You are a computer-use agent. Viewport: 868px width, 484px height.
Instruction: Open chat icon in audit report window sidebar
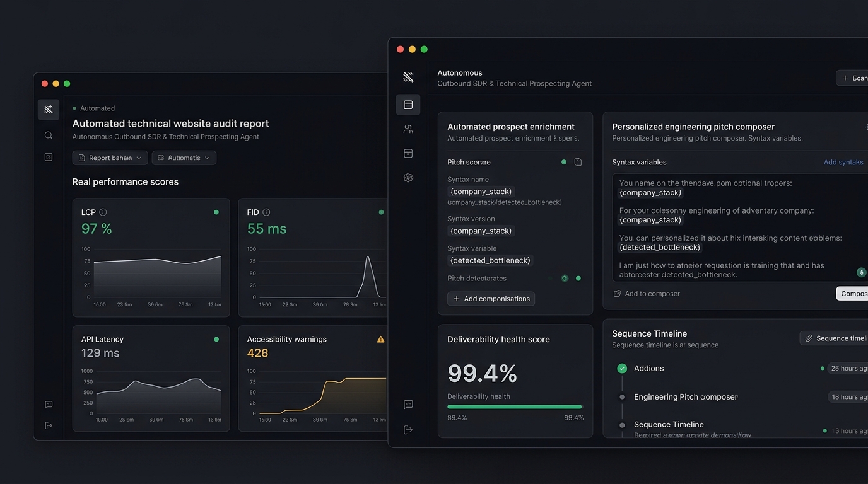pyautogui.click(x=49, y=405)
